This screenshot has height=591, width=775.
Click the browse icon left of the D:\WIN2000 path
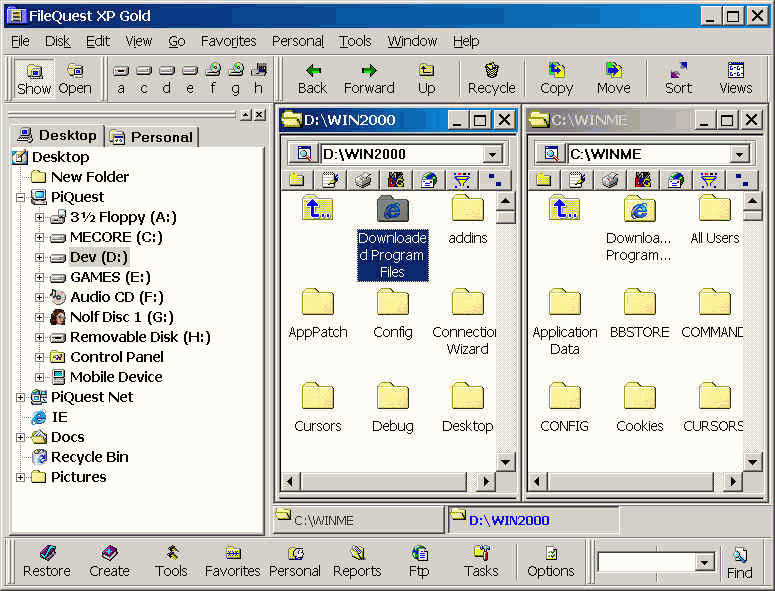303,154
